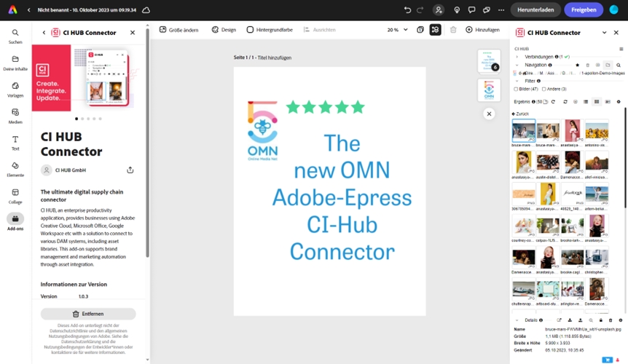Click the blue shopping cart button
The image size is (628, 364).
[x=607, y=360]
